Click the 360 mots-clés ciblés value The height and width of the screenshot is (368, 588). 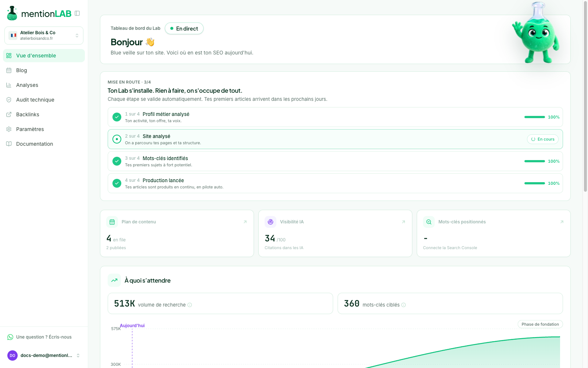click(x=352, y=304)
